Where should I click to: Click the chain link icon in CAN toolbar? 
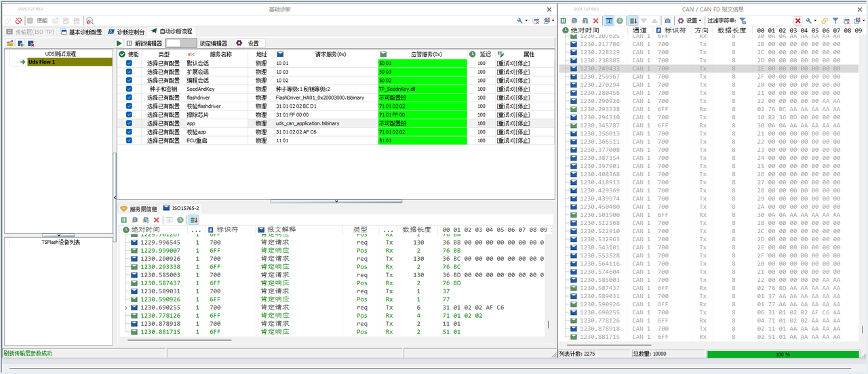pyautogui.click(x=825, y=21)
